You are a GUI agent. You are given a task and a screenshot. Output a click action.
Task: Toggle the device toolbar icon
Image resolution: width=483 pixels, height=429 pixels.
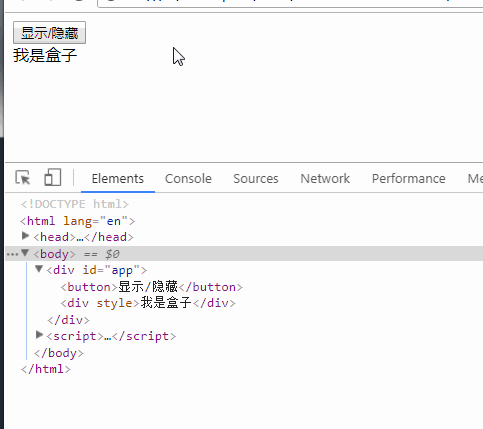(x=53, y=177)
